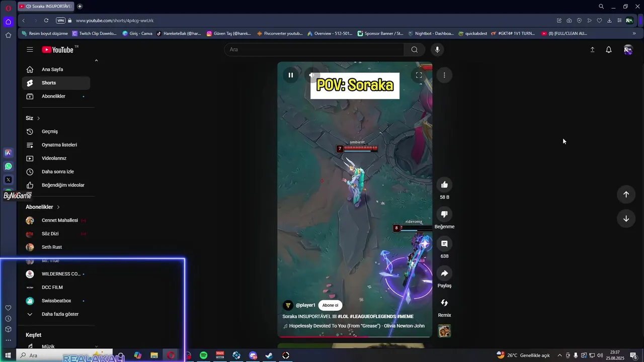Go to the previous short with up arrow
Image resolution: width=644 pixels, height=362 pixels.
pos(626,195)
